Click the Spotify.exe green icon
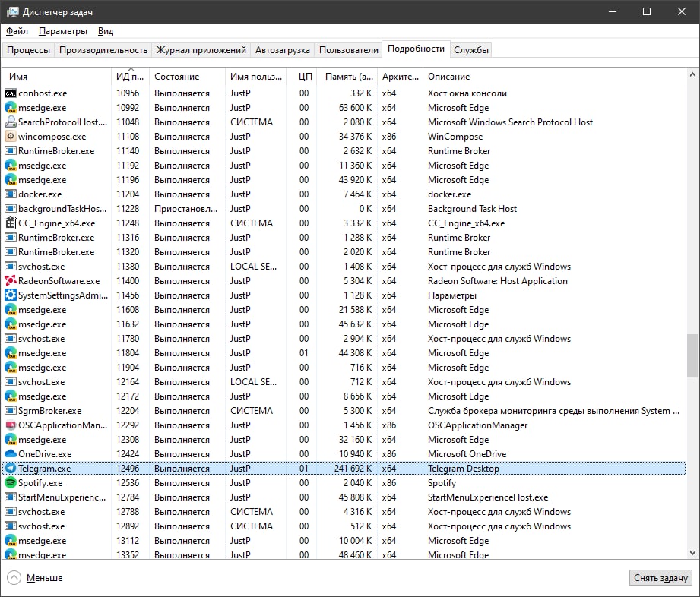 pyautogui.click(x=11, y=483)
